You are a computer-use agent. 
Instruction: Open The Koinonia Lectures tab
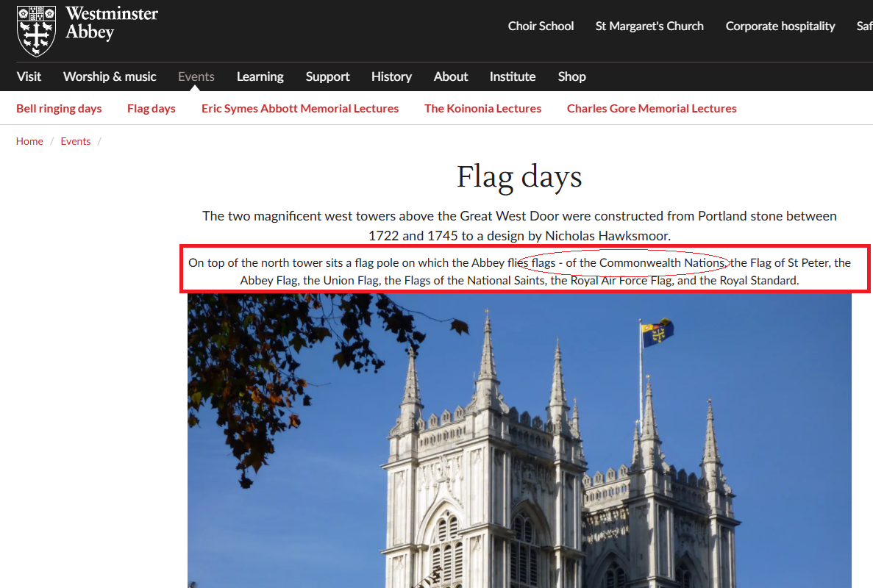click(x=482, y=109)
